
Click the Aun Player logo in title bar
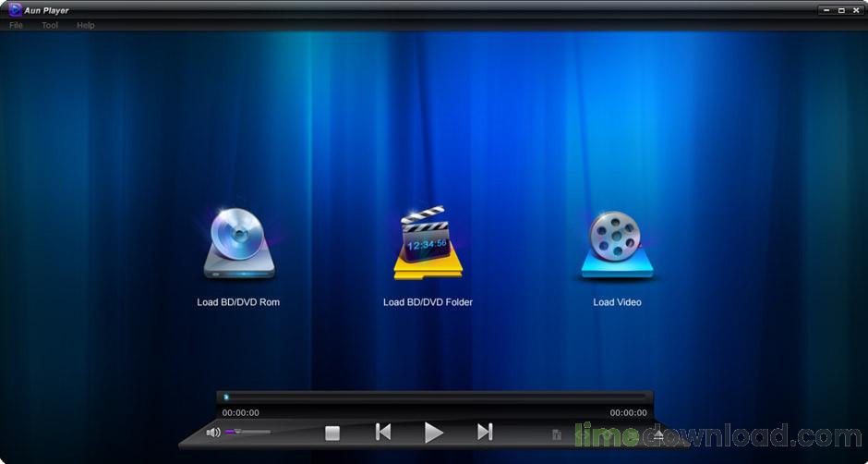15,10
